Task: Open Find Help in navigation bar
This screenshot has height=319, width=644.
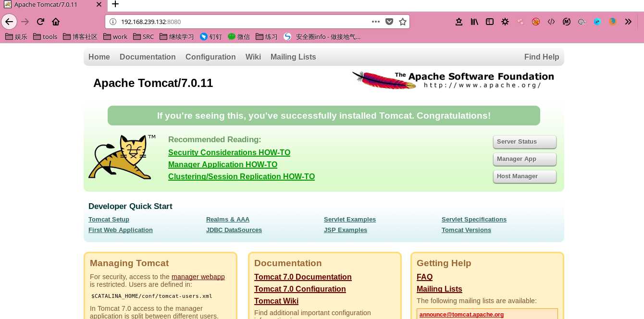Action: click(542, 57)
